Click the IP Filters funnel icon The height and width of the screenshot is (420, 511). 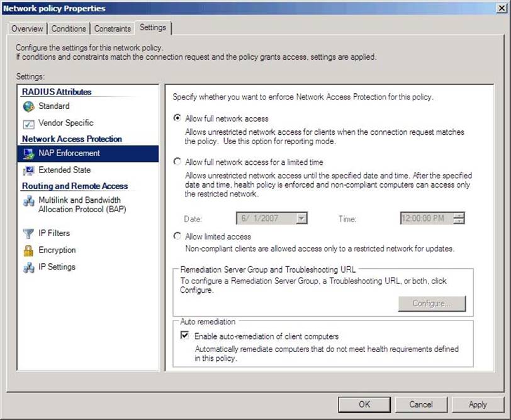click(28, 234)
